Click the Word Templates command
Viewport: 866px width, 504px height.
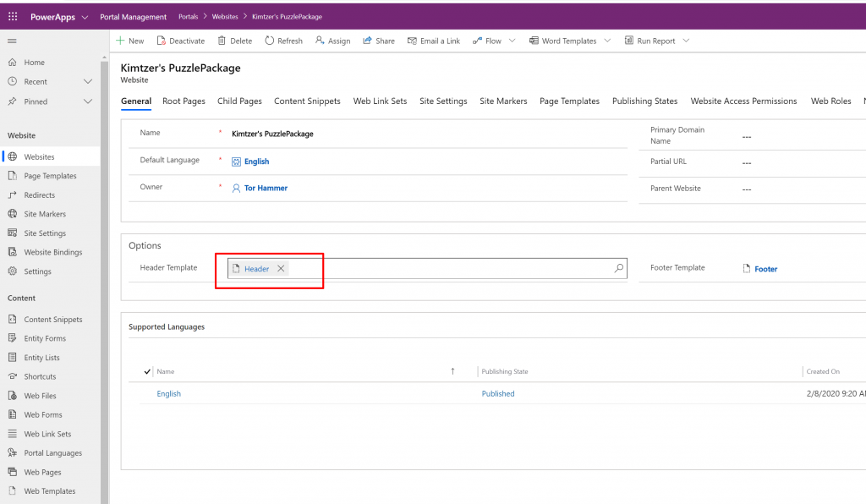pos(562,41)
